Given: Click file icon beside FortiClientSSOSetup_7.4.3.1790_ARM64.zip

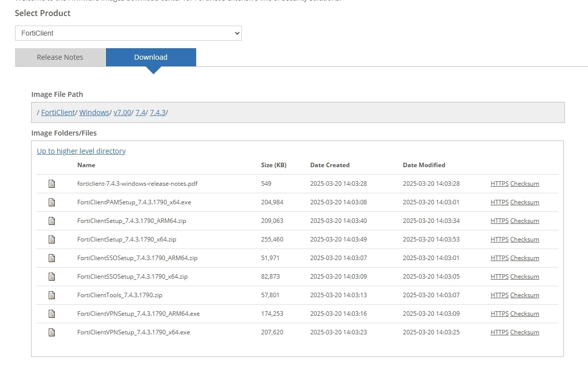Looking at the screenshot, I should pos(52,258).
